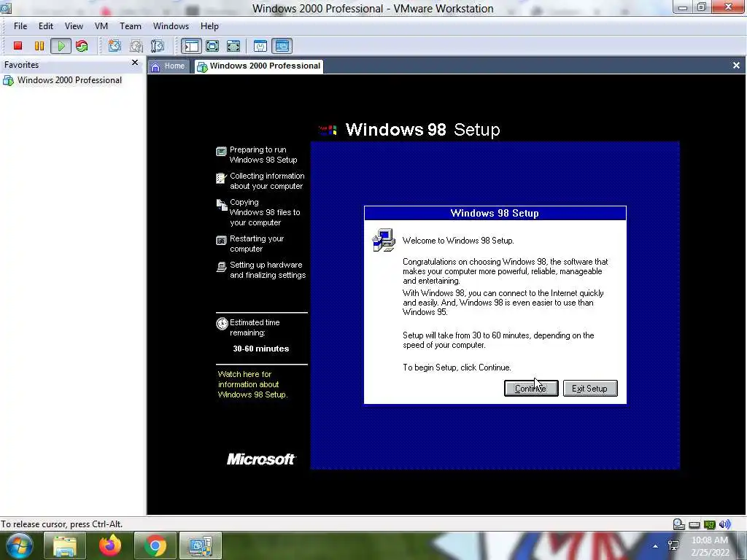Click the red Power Off toolbar button
This screenshot has height=560, width=747.
click(x=18, y=46)
